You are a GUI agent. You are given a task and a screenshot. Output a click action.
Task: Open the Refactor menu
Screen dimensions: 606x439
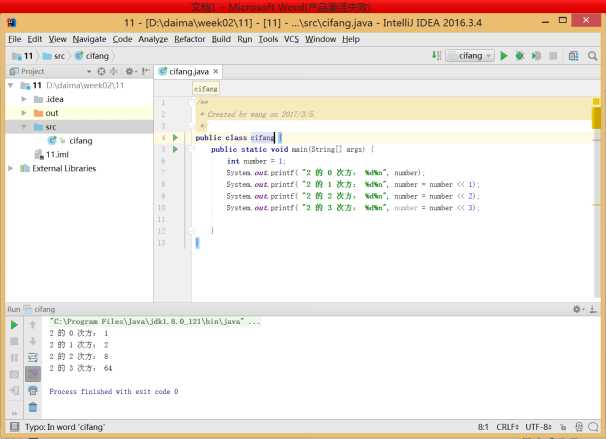tap(189, 39)
